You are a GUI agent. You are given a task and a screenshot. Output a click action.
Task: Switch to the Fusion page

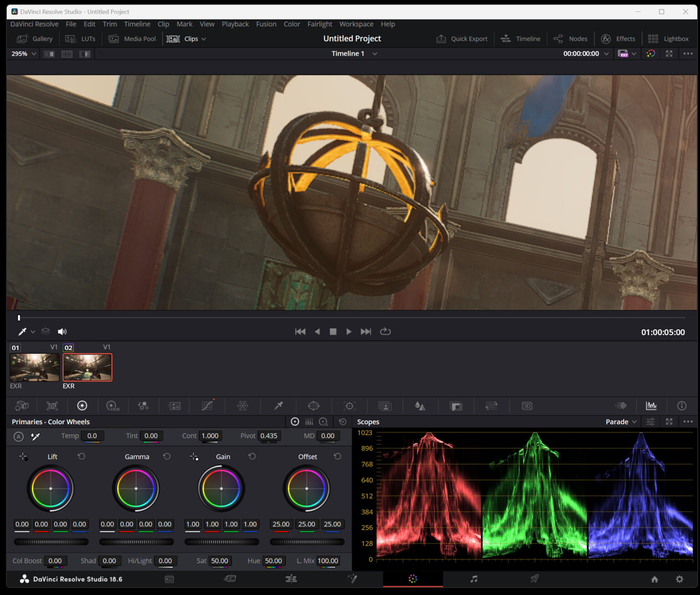coord(352,579)
